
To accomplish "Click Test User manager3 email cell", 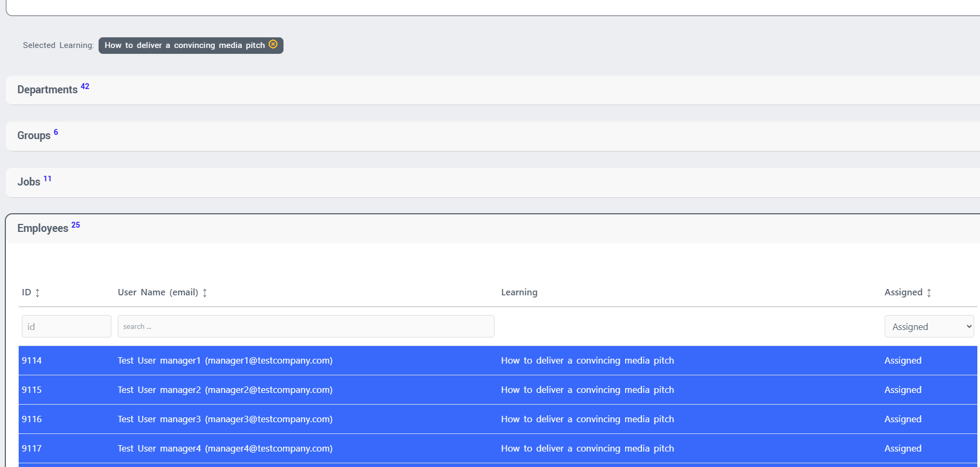I will coord(225,419).
